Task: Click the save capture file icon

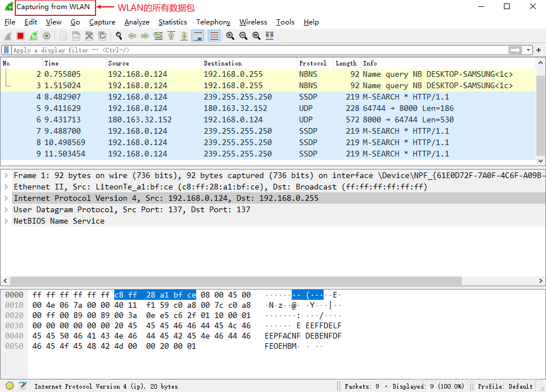Action: click(x=76, y=36)
